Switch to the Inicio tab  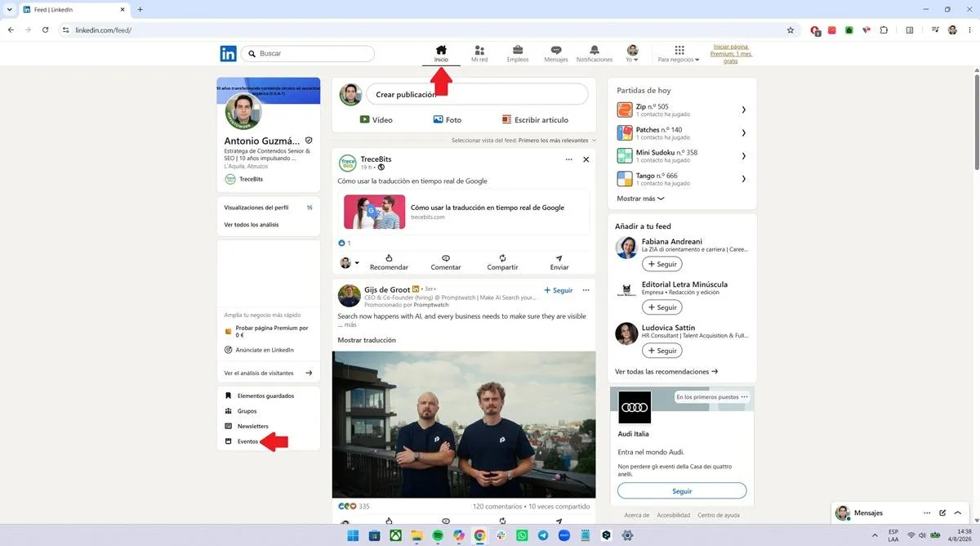click(x=441, y=54)
